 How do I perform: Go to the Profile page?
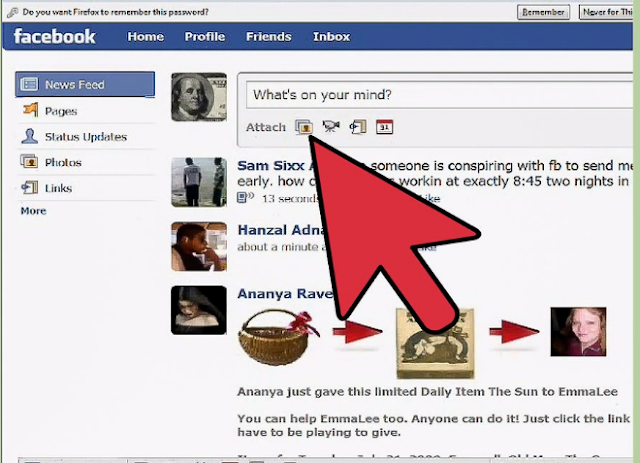tap(204, 36)
